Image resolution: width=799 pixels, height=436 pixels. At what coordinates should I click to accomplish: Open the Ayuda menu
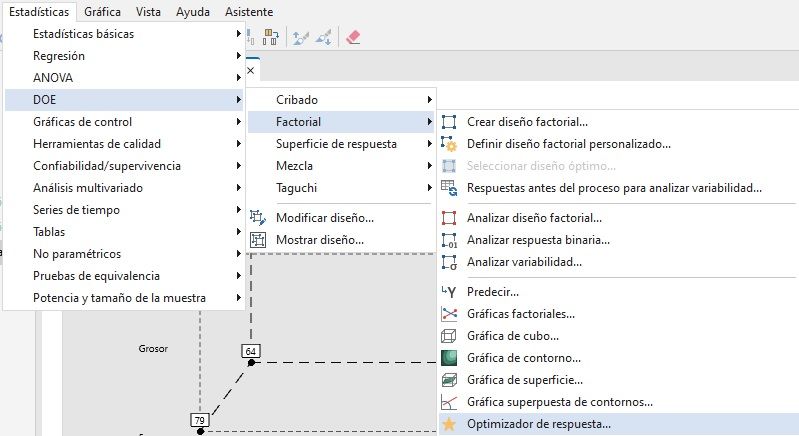[x=193, y=12]
